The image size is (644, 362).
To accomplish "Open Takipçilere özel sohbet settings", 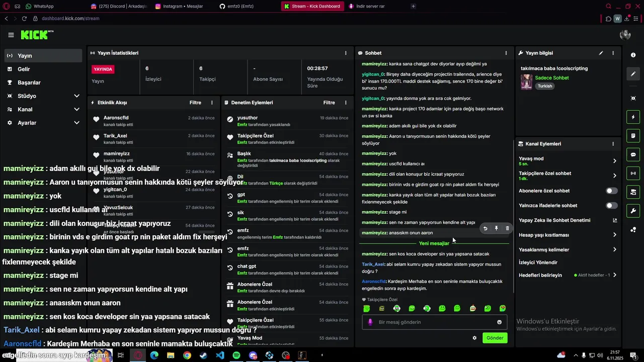I will (x=568, y=175).
